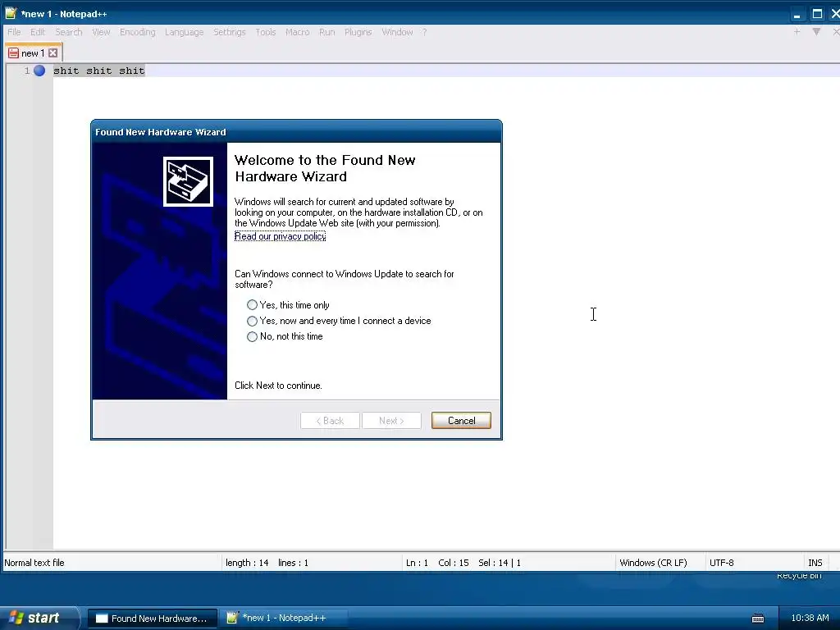The height and width of the screenshot is (630, 840).
Task: Click the text 'shit shit shit' in the editor
Action: (x=99, y=71)
